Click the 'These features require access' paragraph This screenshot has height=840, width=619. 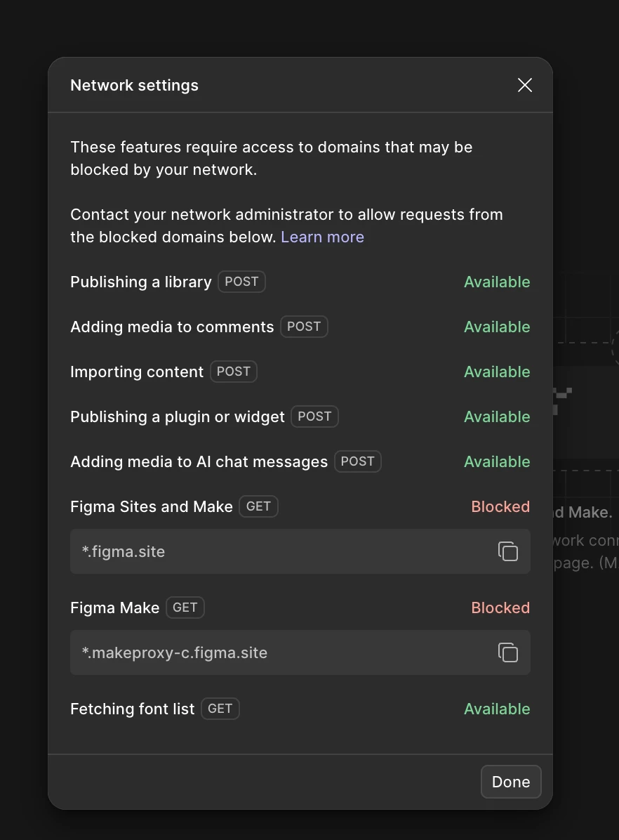pos(272,158)
